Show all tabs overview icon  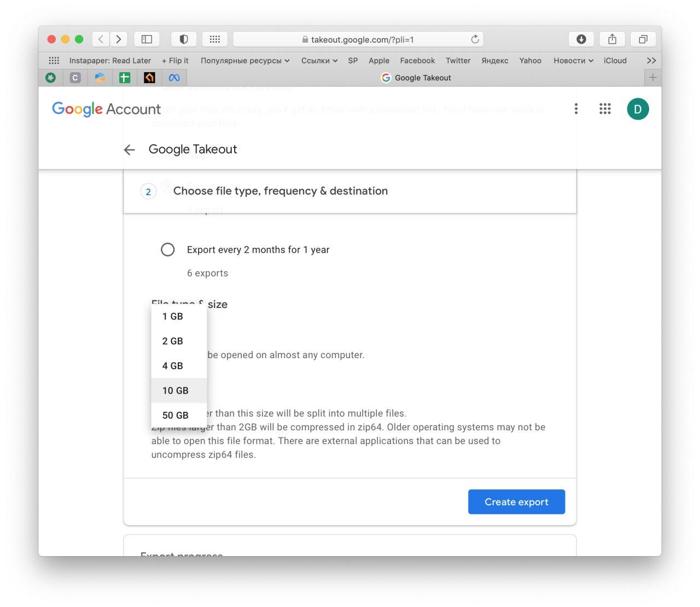pos(643,39)
